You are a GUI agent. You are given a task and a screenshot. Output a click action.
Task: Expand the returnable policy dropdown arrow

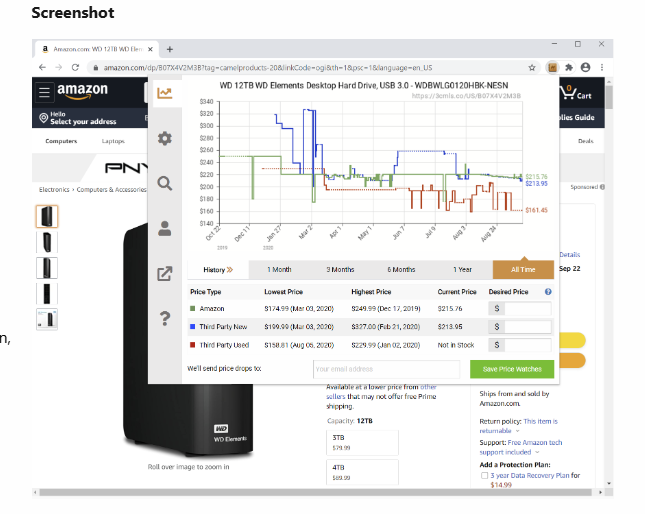tap(517, 431)
